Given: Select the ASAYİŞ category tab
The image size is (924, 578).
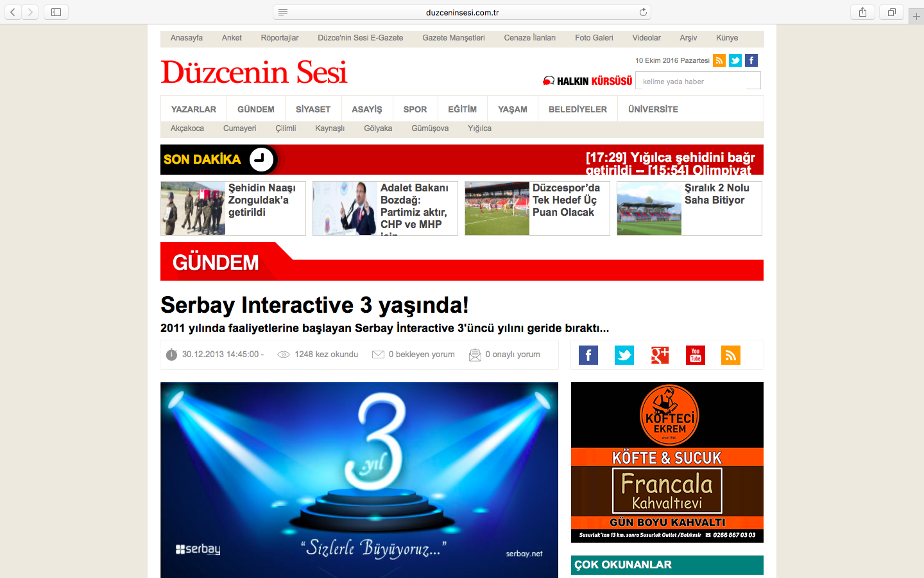Looking at the screenshot, I should 367,109.
